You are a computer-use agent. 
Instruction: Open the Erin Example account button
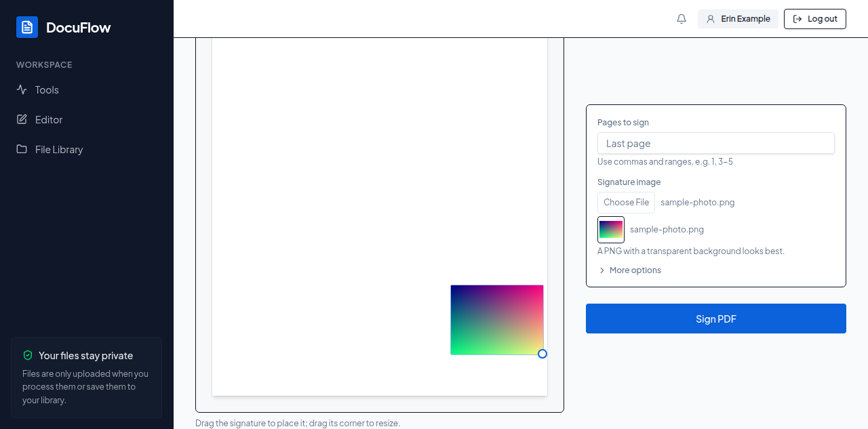pos(738,19)
